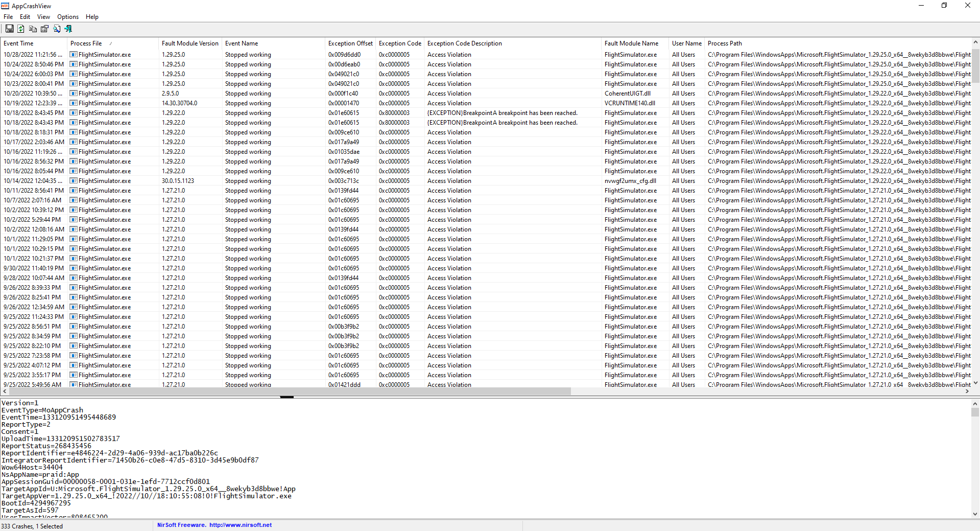Viewport: 980px width, 531px height.
Task: Save the selected crash report
Action: coord(9,29)
